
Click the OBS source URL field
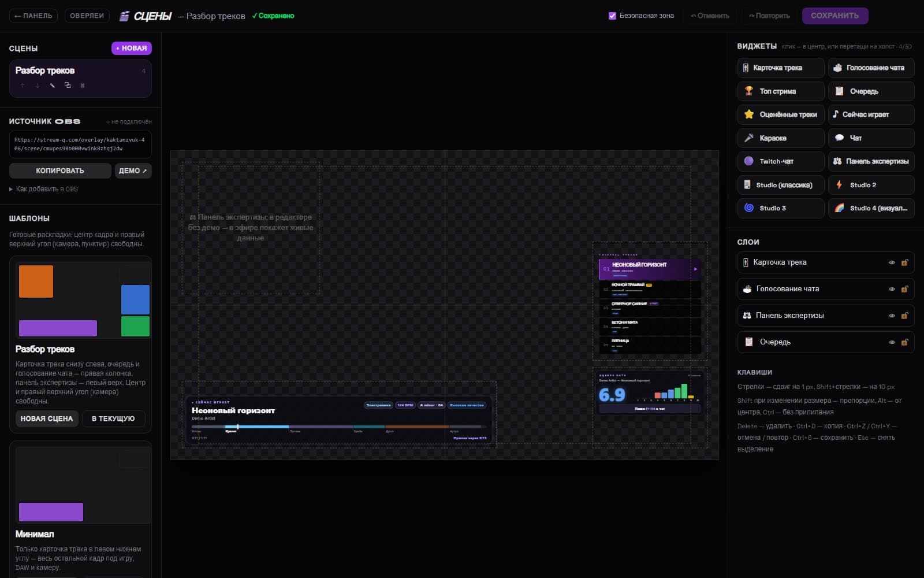(80, 144)
